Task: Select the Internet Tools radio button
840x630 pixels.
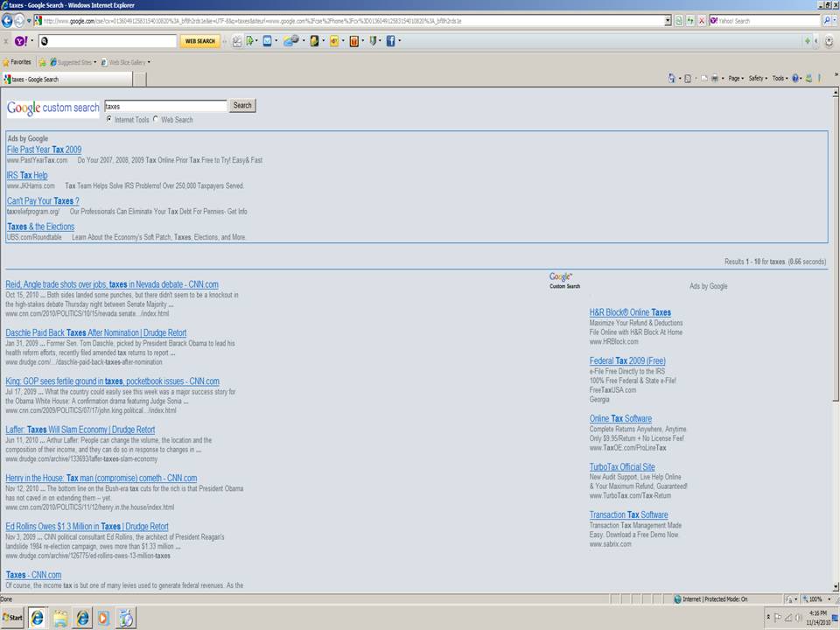Action: [x=109, y=119]
